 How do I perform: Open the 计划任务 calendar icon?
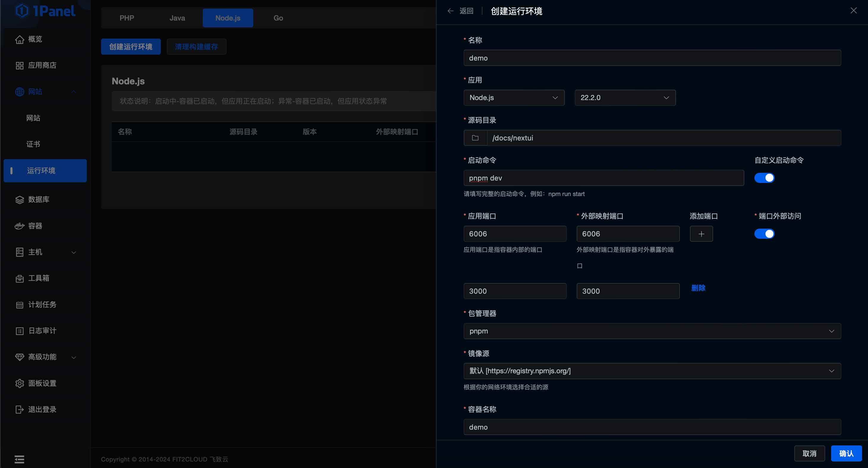coord(20,305)
